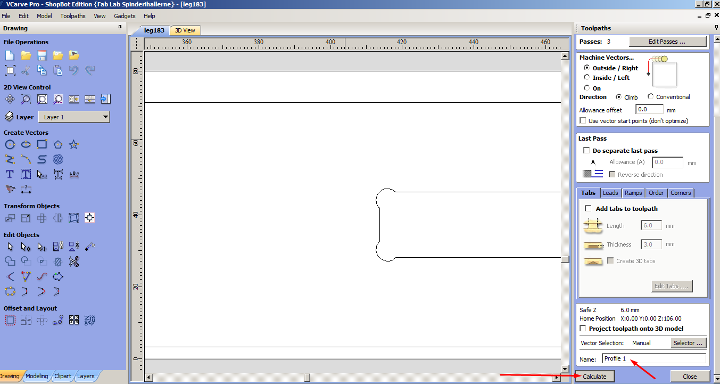Draw Ellipse vector tool
This screenshot has height=384, width=720.
26,145
